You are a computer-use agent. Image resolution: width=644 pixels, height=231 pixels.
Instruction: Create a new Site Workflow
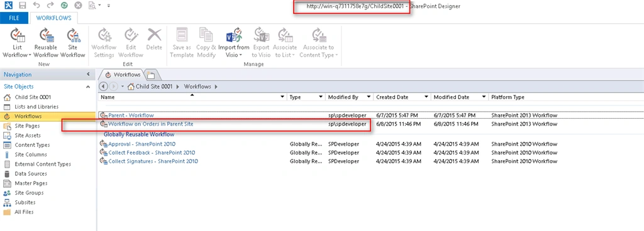[x=73, y=43]
